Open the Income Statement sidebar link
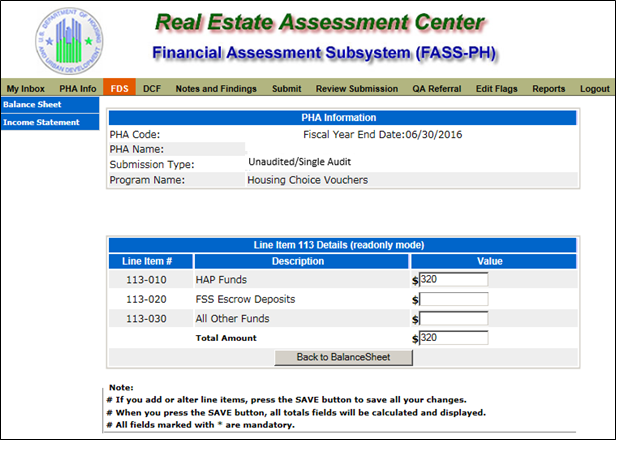The width and height of the screenshot is (619, 449). click(41, 123)
